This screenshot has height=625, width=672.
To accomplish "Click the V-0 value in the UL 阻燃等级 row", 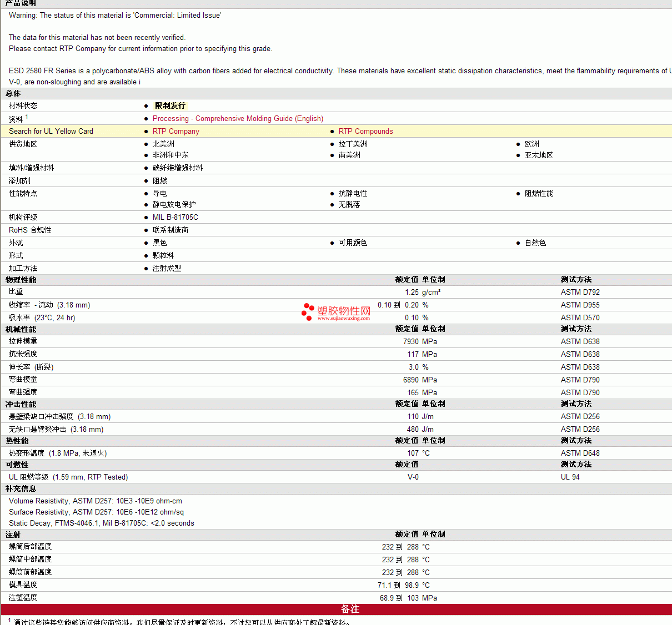I will tap(413, 477).
